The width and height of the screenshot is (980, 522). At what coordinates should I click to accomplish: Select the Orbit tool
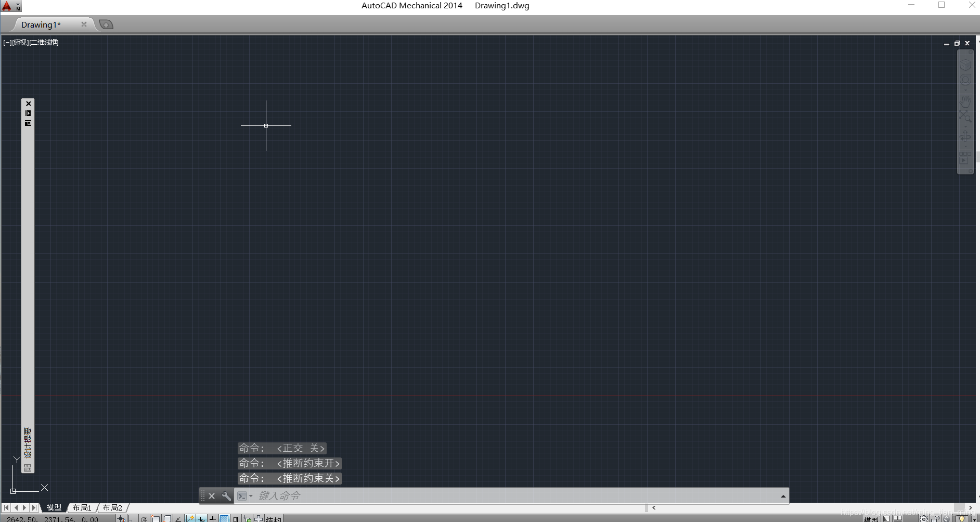tap(965, 136)
